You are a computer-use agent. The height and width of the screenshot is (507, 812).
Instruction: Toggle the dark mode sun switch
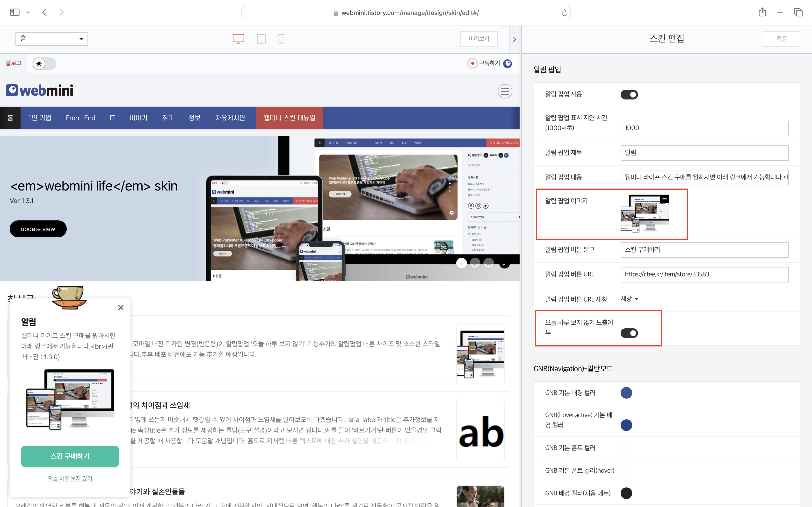tap(44, 63)
